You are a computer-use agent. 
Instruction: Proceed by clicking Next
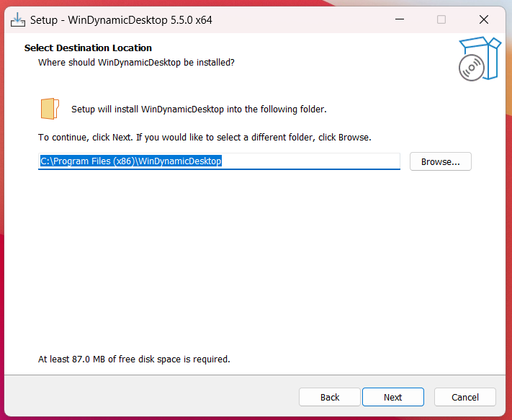392,397
